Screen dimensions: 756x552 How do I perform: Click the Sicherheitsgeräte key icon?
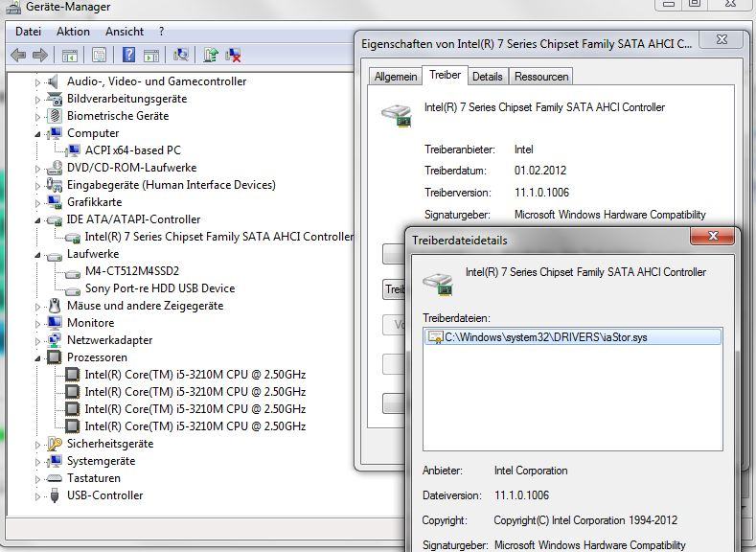click(x=55, y=444)
